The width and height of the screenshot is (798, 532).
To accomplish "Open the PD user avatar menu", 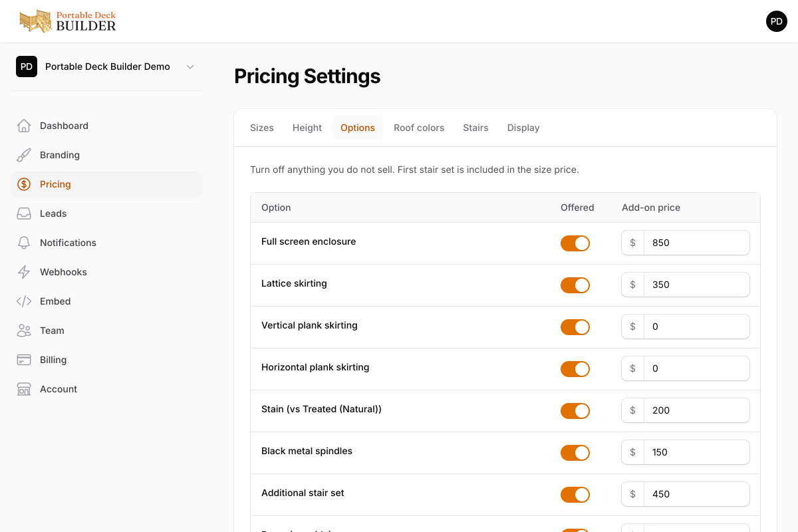I will coord(776,21).
